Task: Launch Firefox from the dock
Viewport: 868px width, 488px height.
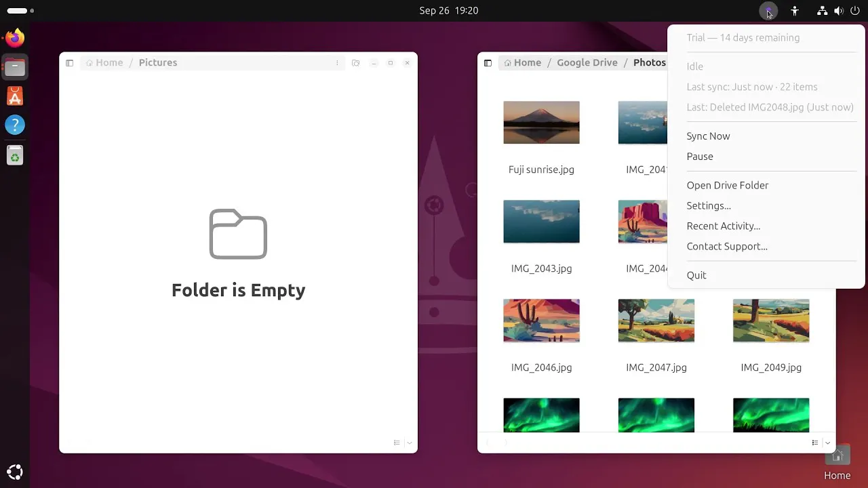Action: click(x=15, y=38)
